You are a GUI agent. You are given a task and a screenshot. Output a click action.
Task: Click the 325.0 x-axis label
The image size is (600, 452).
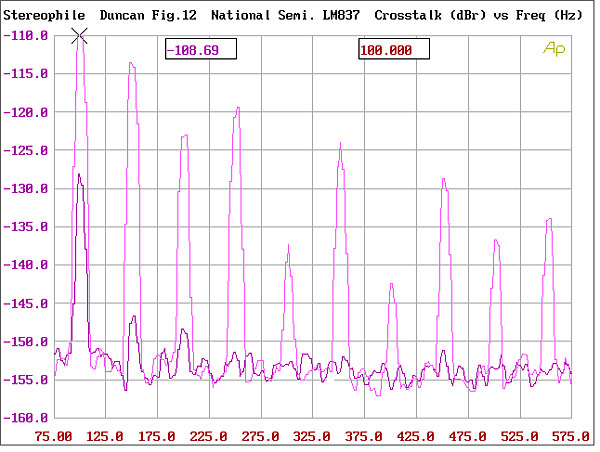pyautogui.click(x=312, y=436)
